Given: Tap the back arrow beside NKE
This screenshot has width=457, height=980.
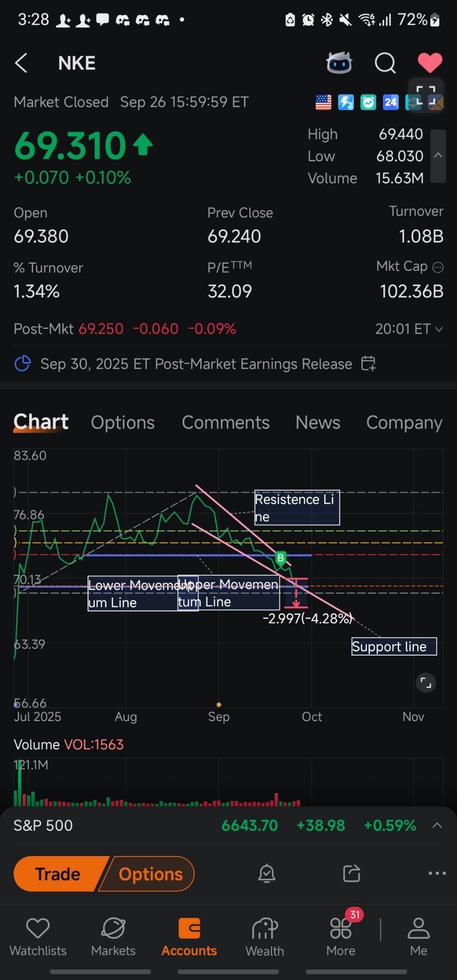Looking at the screenshot, I should click(22, 63).
